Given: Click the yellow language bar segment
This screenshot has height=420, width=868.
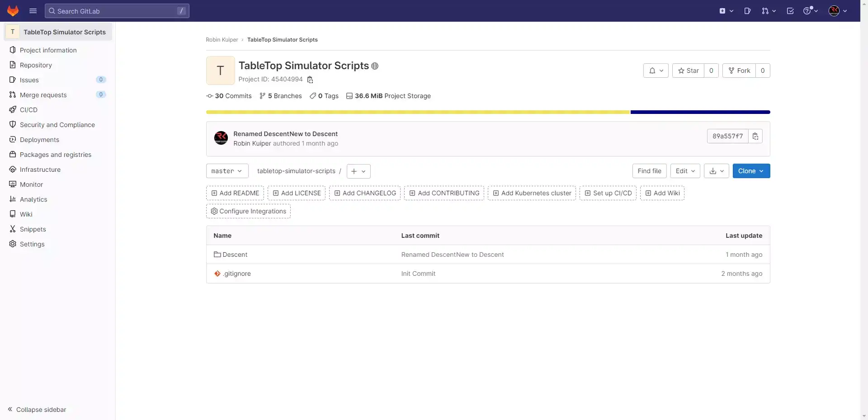Looking at the screenshot, I should coord(418,112).
